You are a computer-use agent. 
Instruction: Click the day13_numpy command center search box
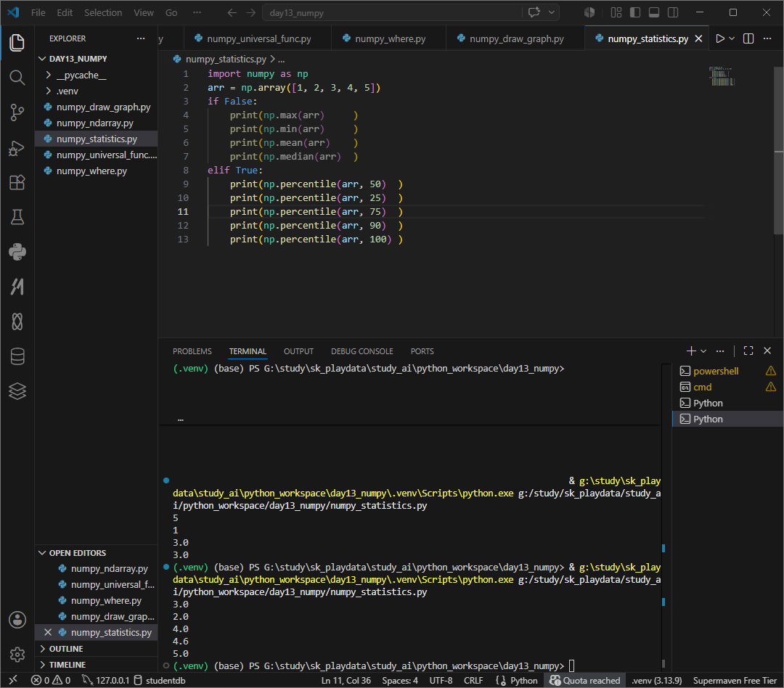point(393,12)
